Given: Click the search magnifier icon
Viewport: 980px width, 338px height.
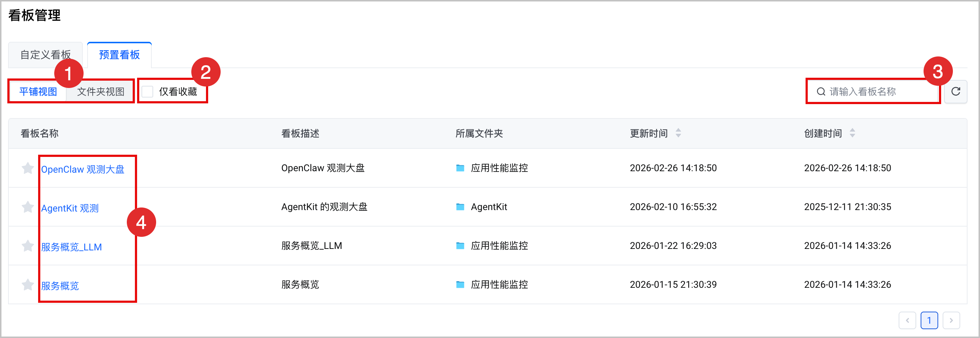Looking at the screenshot, I should pyautogui.click(x=821, y=91).
